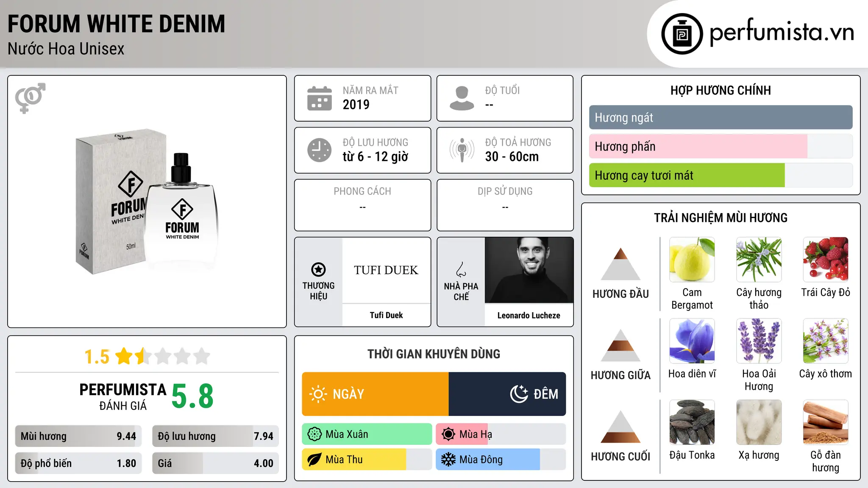Select the Hương phấn accord bar
The image size is (868, 488).
pos(721,146)
